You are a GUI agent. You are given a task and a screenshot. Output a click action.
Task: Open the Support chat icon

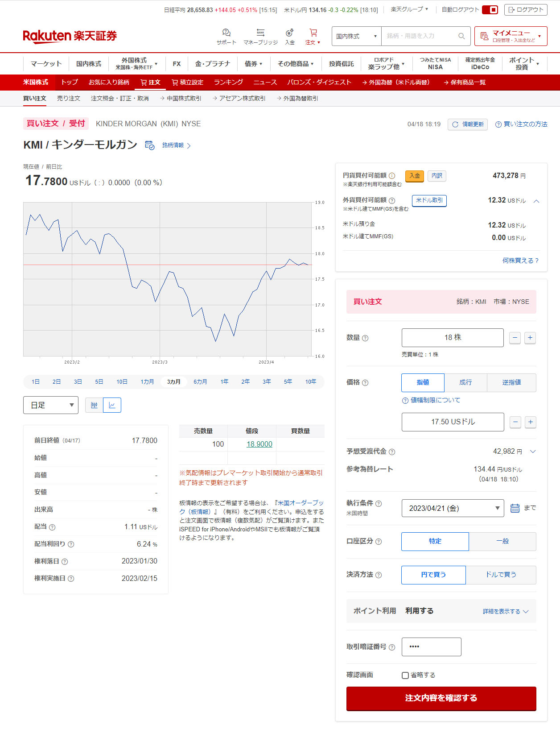pyautogui.click(x=226, y=33)
